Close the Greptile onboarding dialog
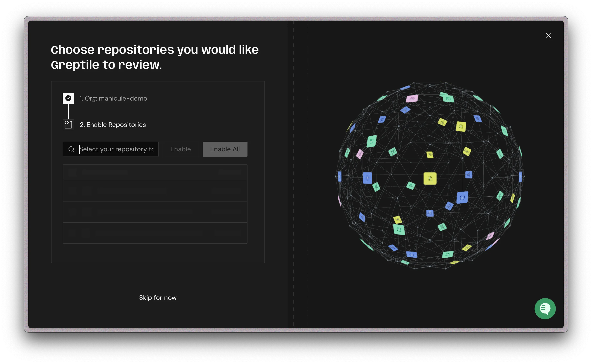This screenshot has width=592, height=364. 548,36
